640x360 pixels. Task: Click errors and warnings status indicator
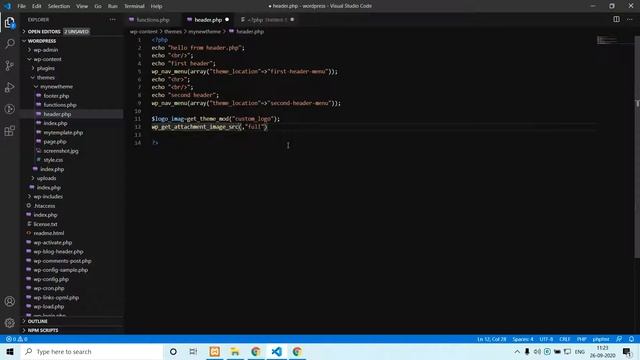coord(16,339)
